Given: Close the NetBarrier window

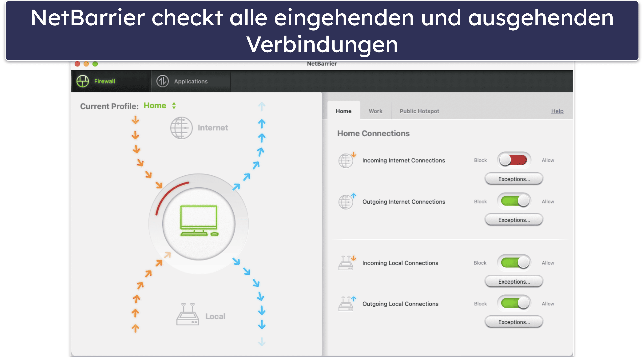Looking at the screenshot, I should [77, 64].
